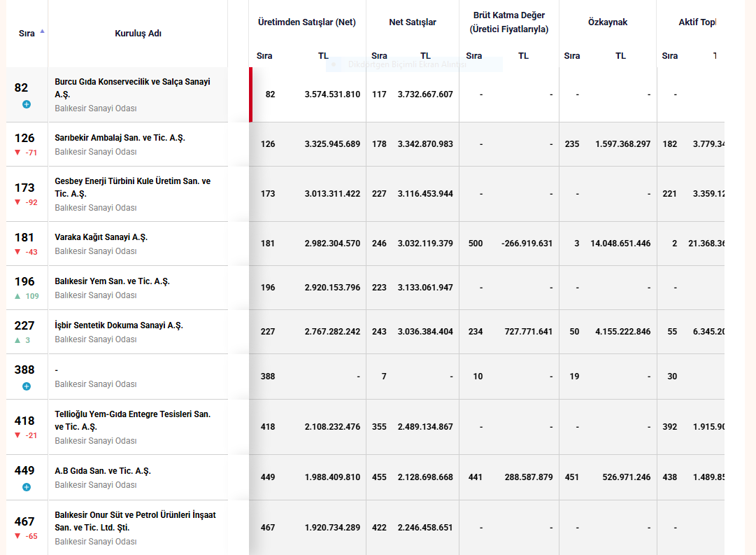Expand details with plus icon under rank 388
The height and width of the screenshot is (555, 756).
27,386
